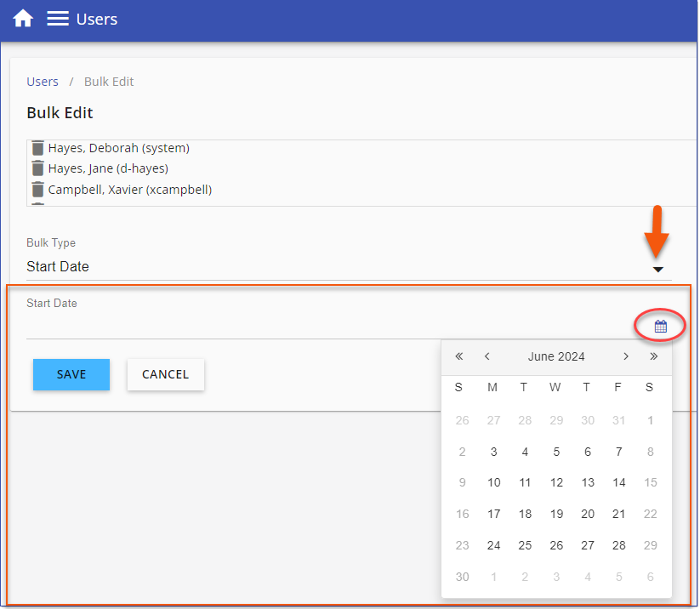Pick June 19 in the date picker
Image resolution: width=700 pixels, height=609 pixels.
pyautogui.click(x=556, y=514)
